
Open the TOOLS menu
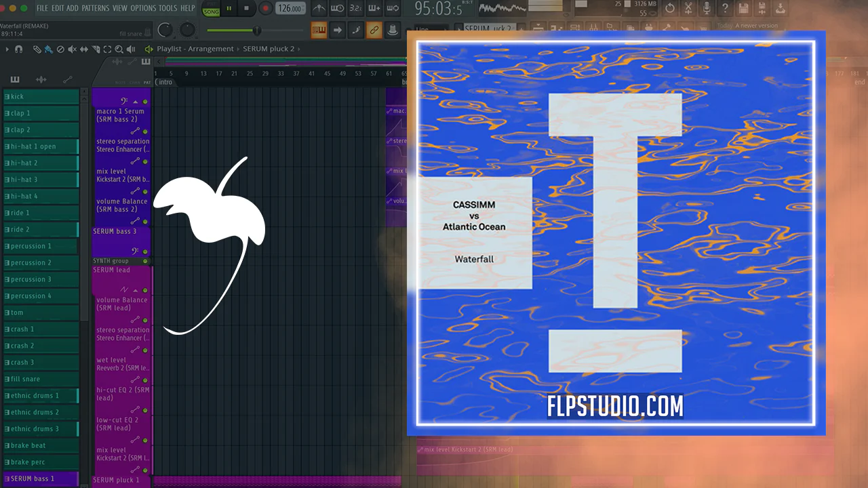167,8
